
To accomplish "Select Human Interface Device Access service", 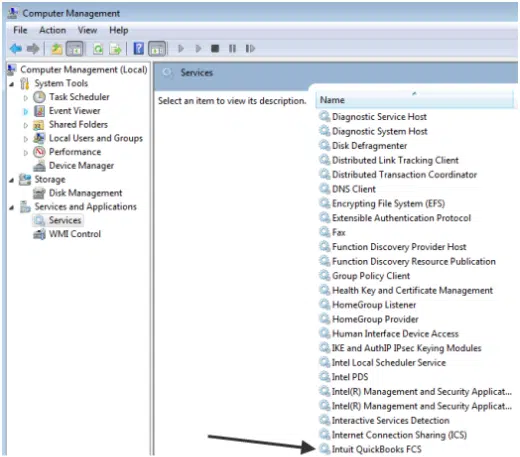I will (x=395, y=334).
